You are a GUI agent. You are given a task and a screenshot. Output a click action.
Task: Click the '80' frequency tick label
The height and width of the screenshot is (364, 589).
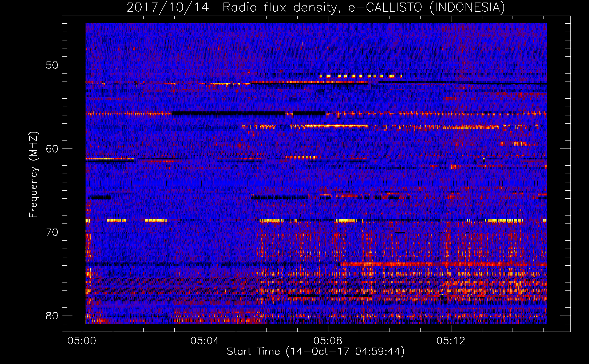click(52, 316)
